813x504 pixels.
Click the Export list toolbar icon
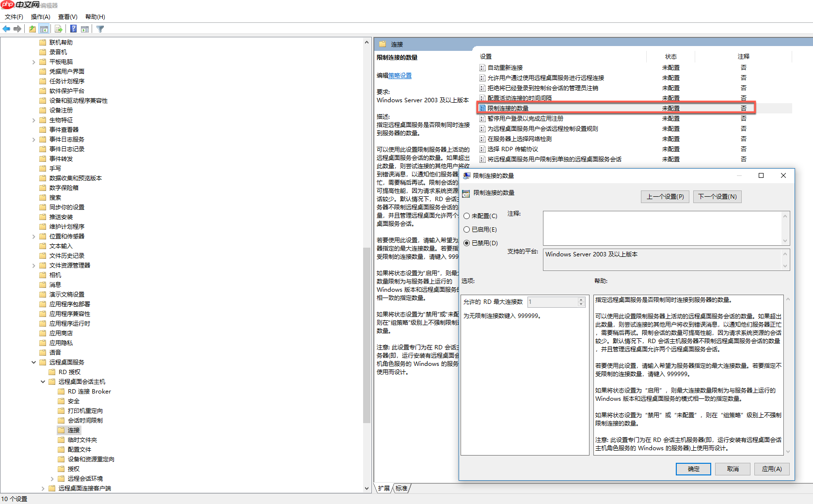pyautogui.click(x=58, y=29)
